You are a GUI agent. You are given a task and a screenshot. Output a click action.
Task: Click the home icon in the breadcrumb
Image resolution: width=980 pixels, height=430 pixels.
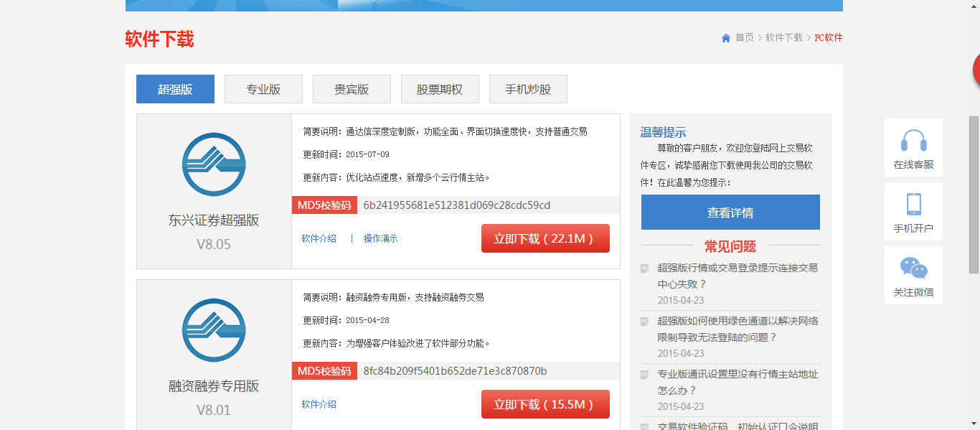tap(726, 38)
